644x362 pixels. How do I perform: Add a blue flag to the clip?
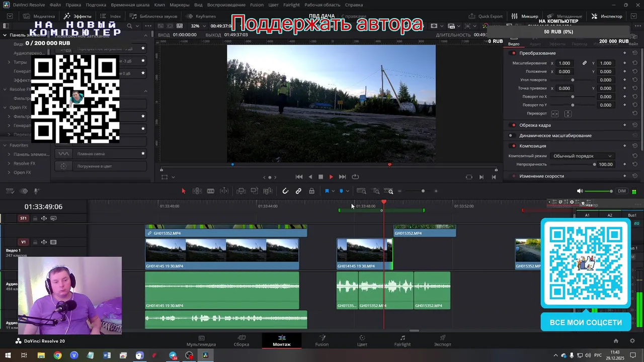(x=327, y=191)
